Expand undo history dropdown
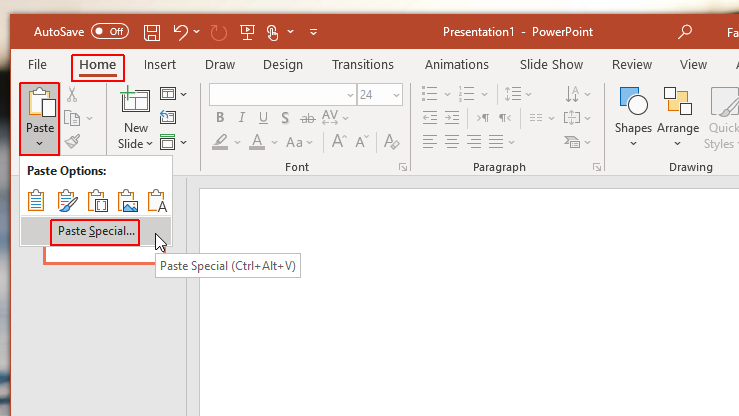739x416 pixels. [x=197, y=32]
